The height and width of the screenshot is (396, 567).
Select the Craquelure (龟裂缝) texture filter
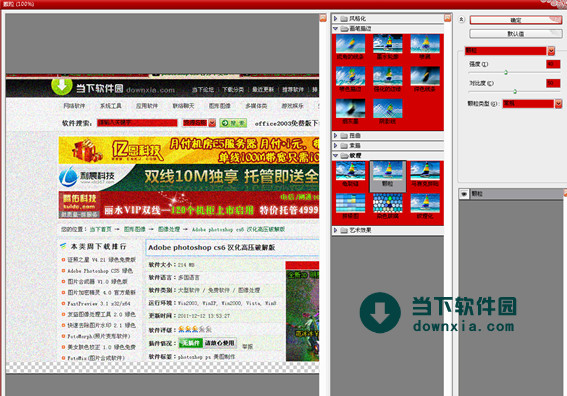350,174
